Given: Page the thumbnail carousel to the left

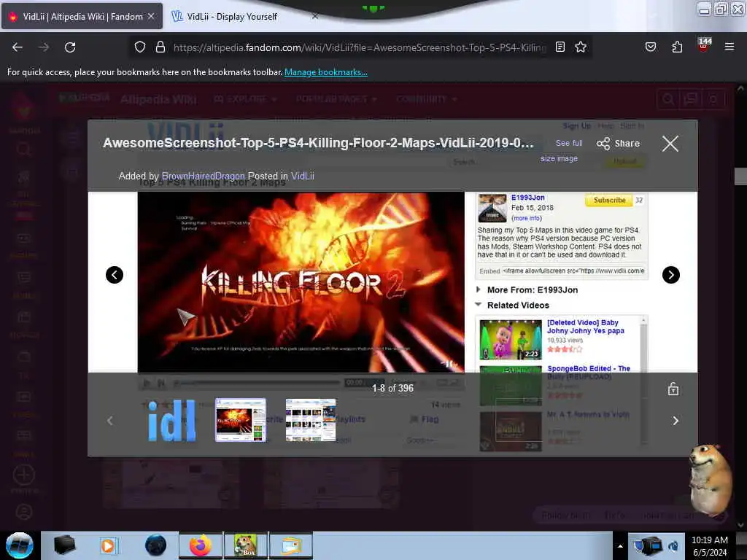Looking at the screenshot, I should tap(110, 421).
